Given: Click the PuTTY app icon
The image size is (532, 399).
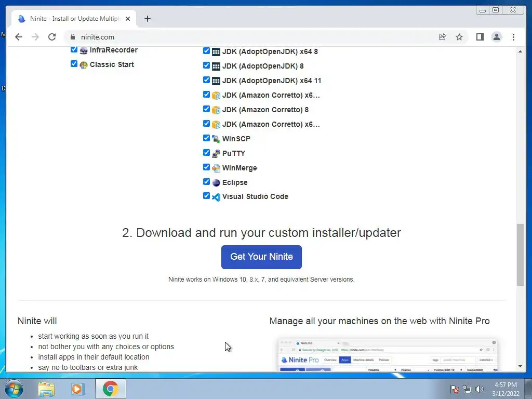Looking at the screenshot, I should [x=216, y=154].
